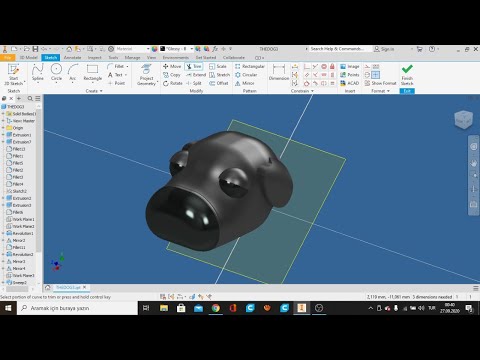480x360 pixels.
Task: Choose Circular pattern
Action: [246, 75]
